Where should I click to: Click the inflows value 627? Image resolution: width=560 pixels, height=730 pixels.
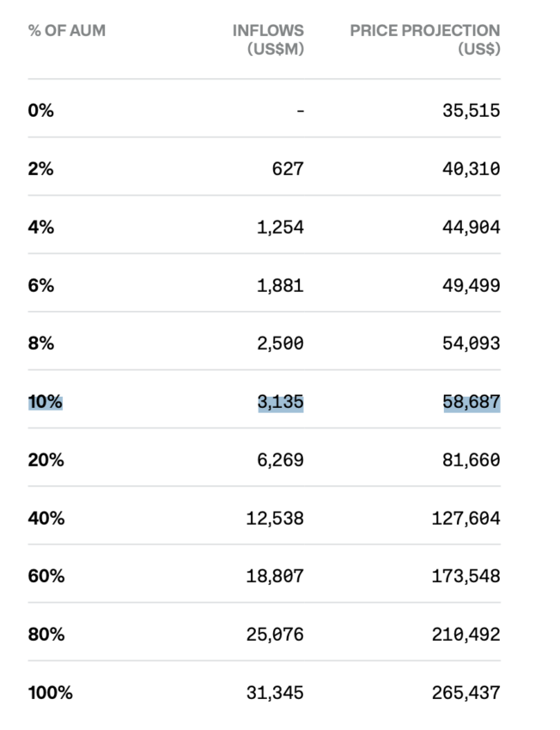click(x=288, y=169)
